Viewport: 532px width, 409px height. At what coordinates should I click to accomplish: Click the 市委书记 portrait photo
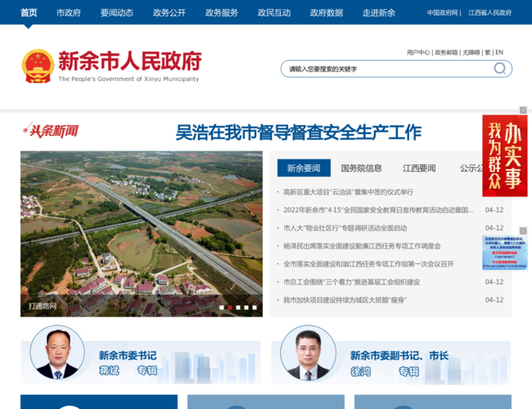[x=57, y=353]
